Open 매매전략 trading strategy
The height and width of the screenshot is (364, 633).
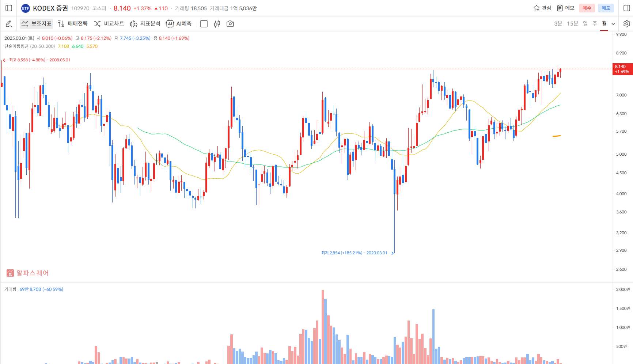coord(73,24)
